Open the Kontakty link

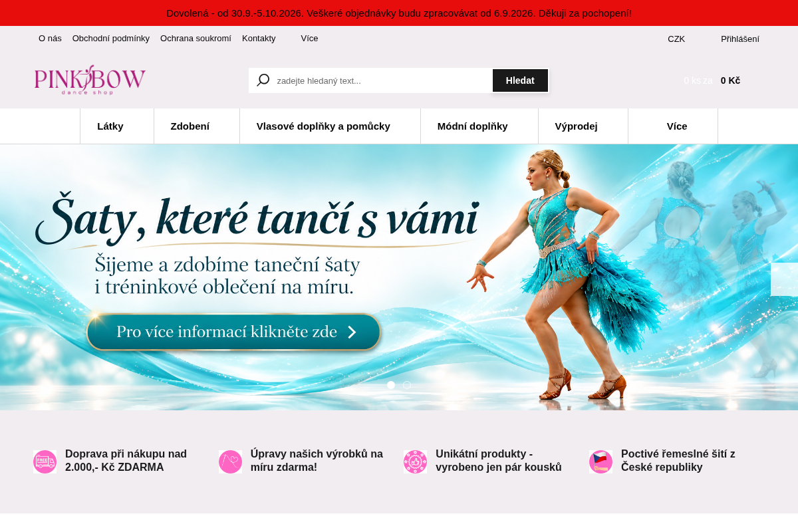[259, 39]
